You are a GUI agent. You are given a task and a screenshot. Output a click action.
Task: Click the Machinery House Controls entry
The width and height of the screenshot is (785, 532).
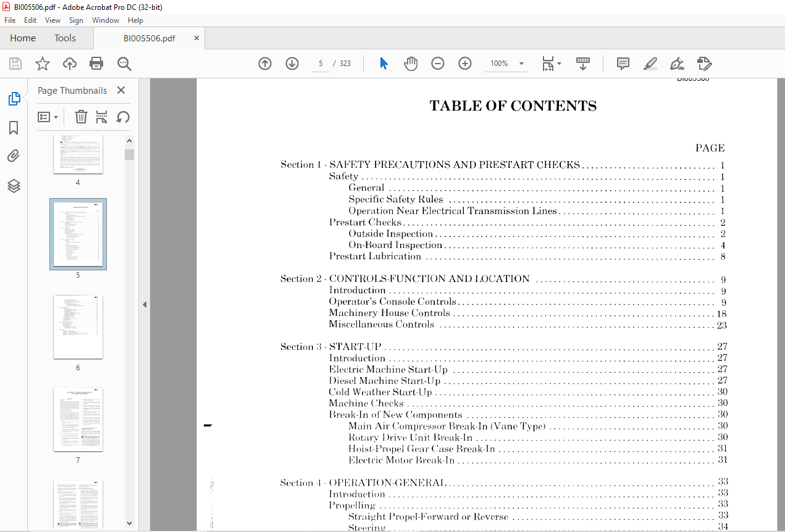click(389, 314)
